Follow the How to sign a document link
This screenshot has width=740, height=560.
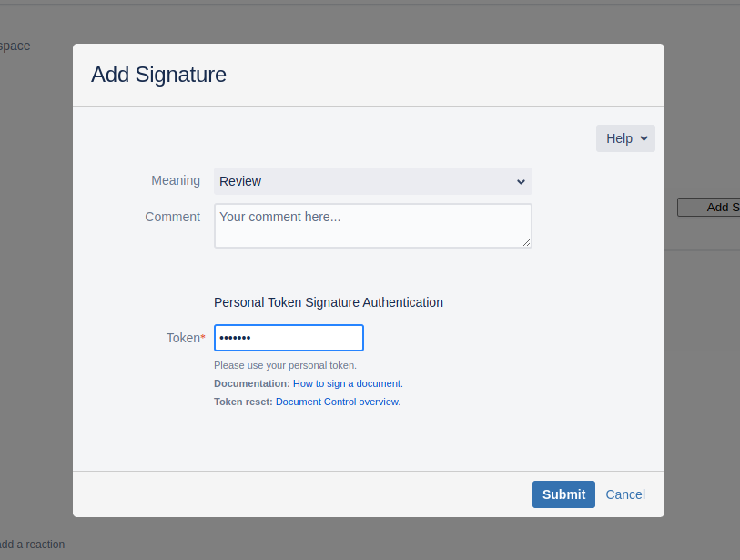click(x=348, y=383)
